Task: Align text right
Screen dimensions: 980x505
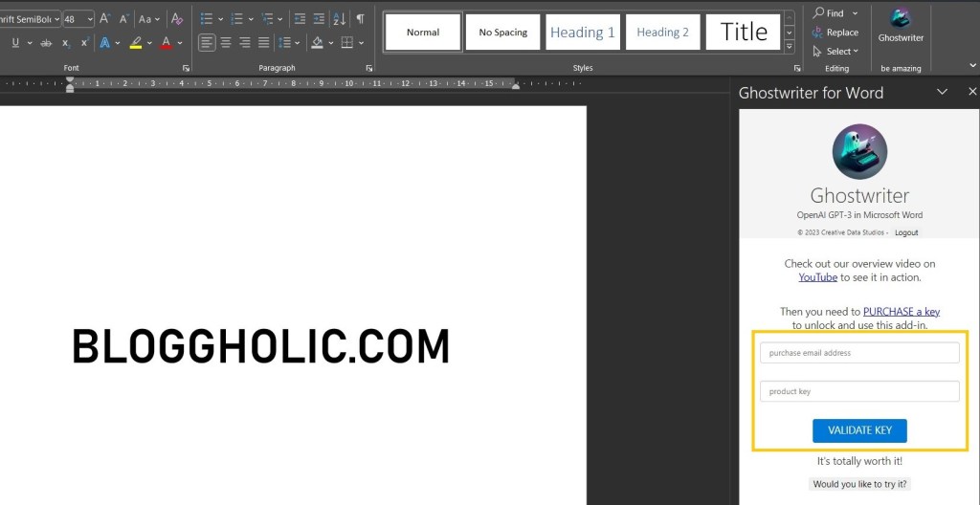Action: pos(245,43)
